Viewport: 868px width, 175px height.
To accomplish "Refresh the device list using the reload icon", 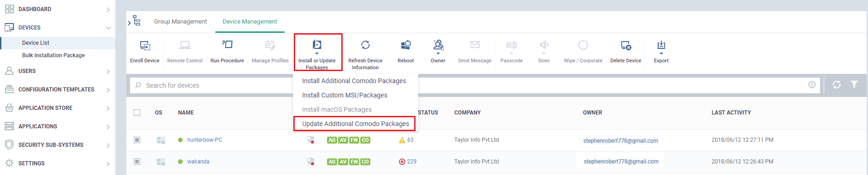I will pyautogui.click(x=836, y=84).
